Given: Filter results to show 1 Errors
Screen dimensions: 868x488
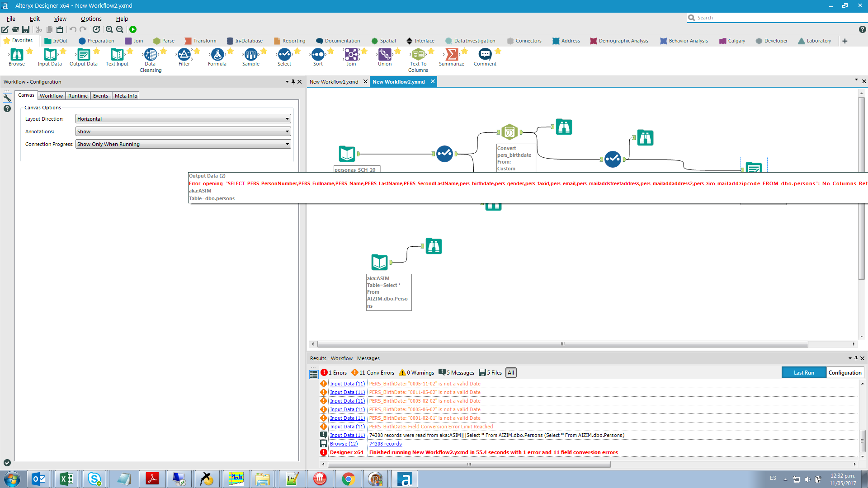Looking at the screenshot, I should pyautogui.click(x=334, y=373).
